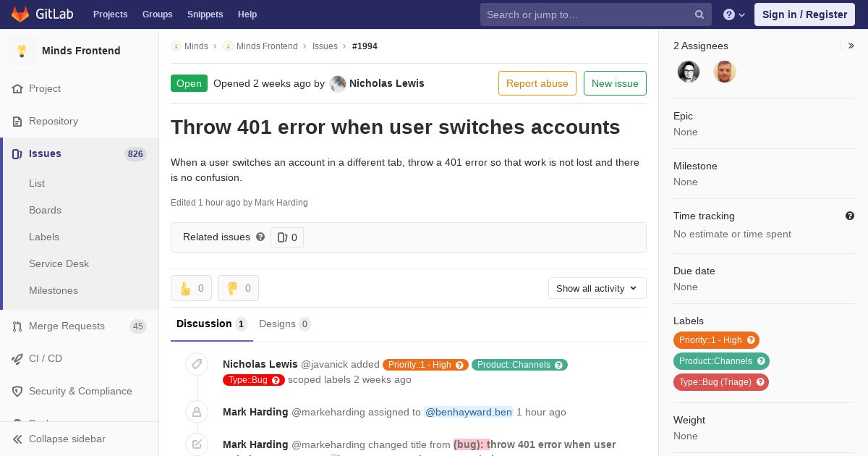This screenshot has height=456, width=868.
Task: Go to Minds Frontend breadcrumb
Action: click(267, 46)
